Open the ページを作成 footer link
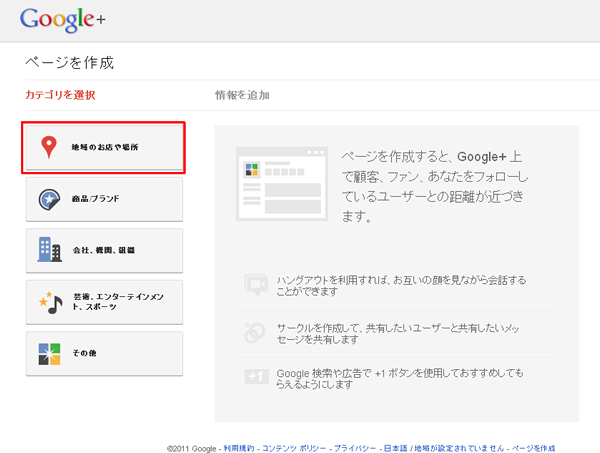Image resolution: width=600 pixels, height=453 pixels. coord(534,448)
